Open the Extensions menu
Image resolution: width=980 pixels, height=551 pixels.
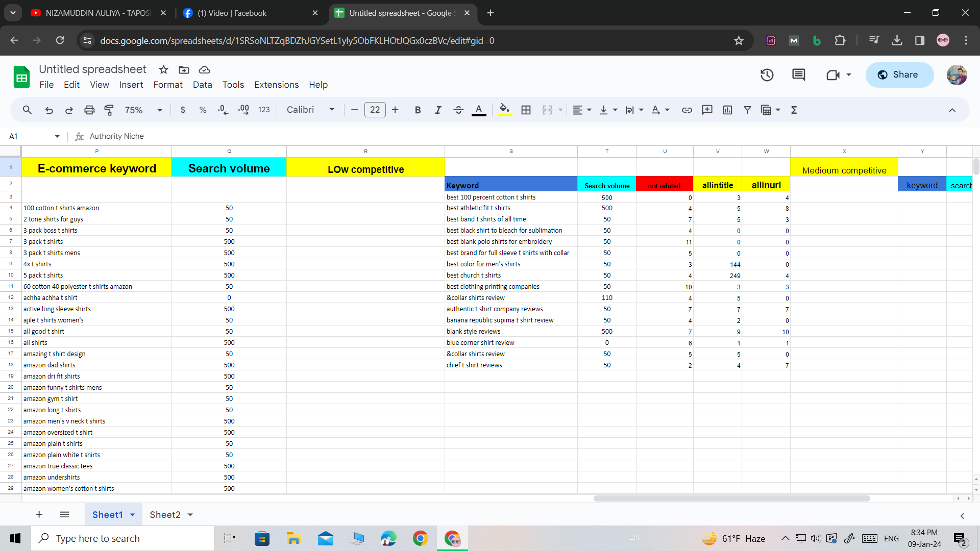coord(276,85)
